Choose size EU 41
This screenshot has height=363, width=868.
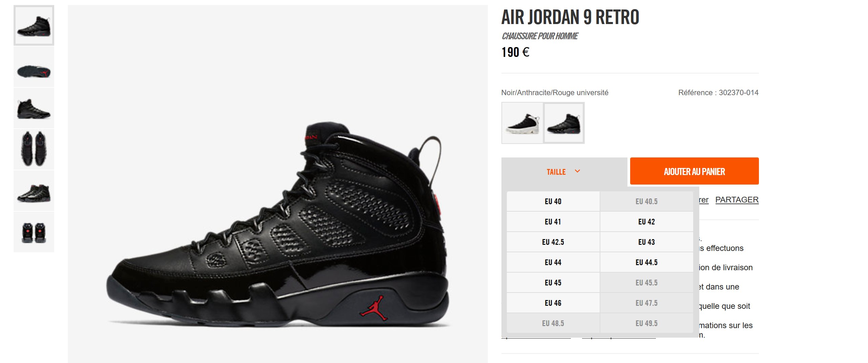click(553, 222)
